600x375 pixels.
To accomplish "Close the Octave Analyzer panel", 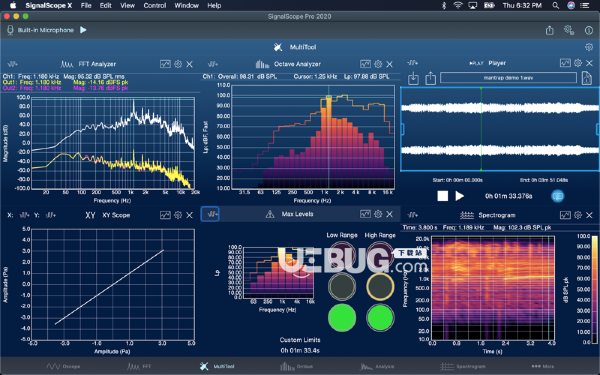I will click(390, 64).
